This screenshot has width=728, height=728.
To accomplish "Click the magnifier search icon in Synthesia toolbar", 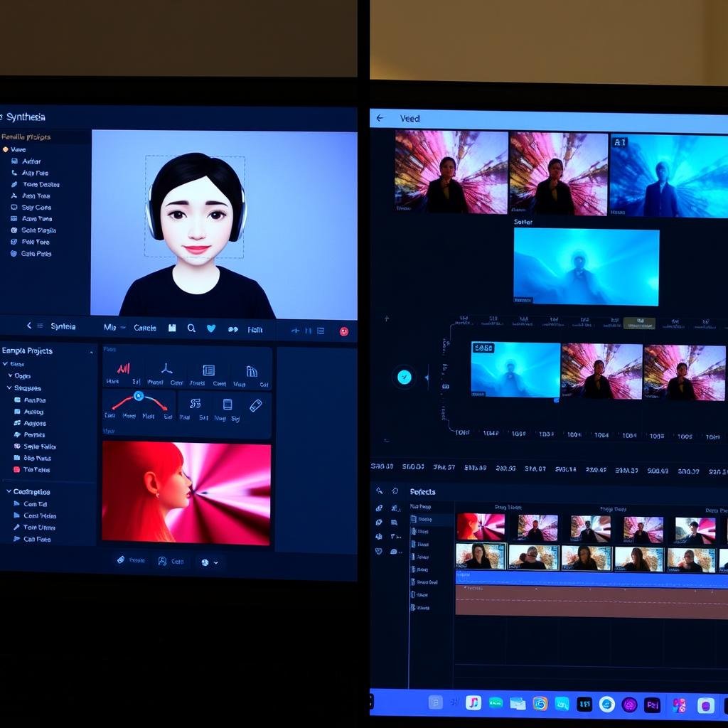I will click(x=191, y=328).
